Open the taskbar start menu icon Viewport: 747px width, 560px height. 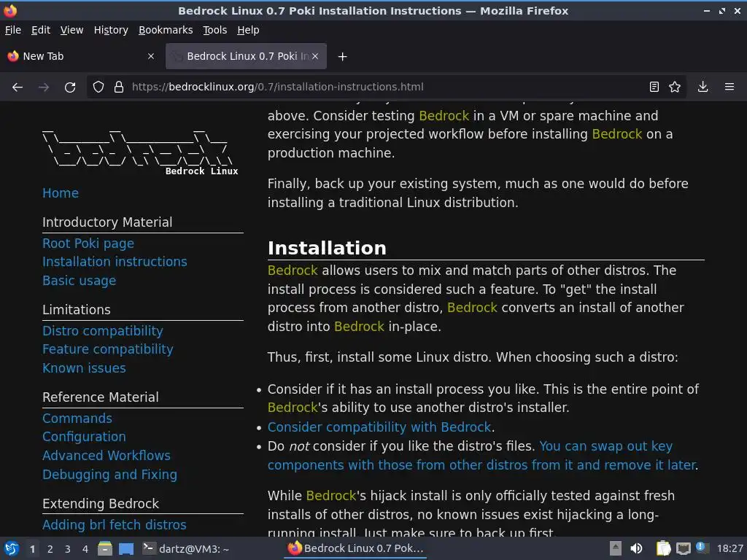(x=12, y=548)
